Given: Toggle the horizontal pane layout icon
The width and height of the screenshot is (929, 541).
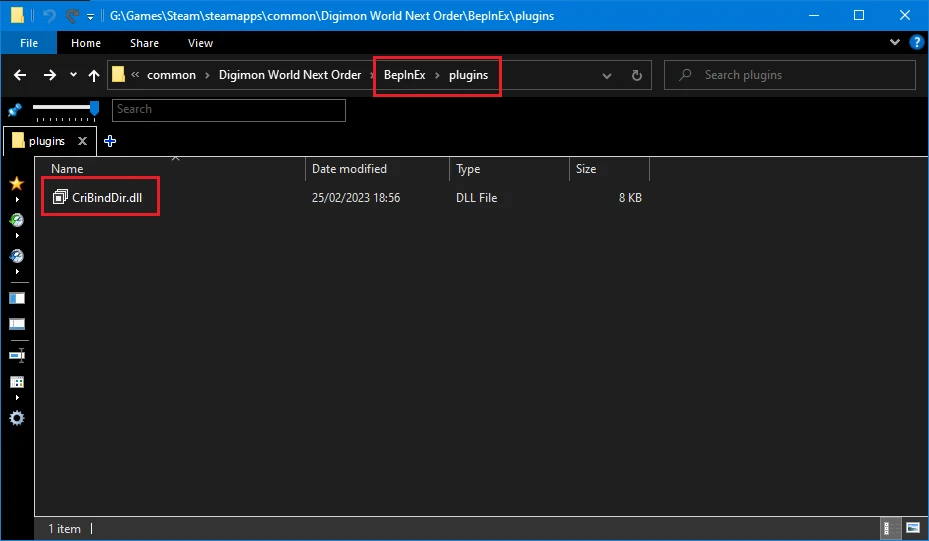Looking at the screenshot, I should (x=17, y=324).
